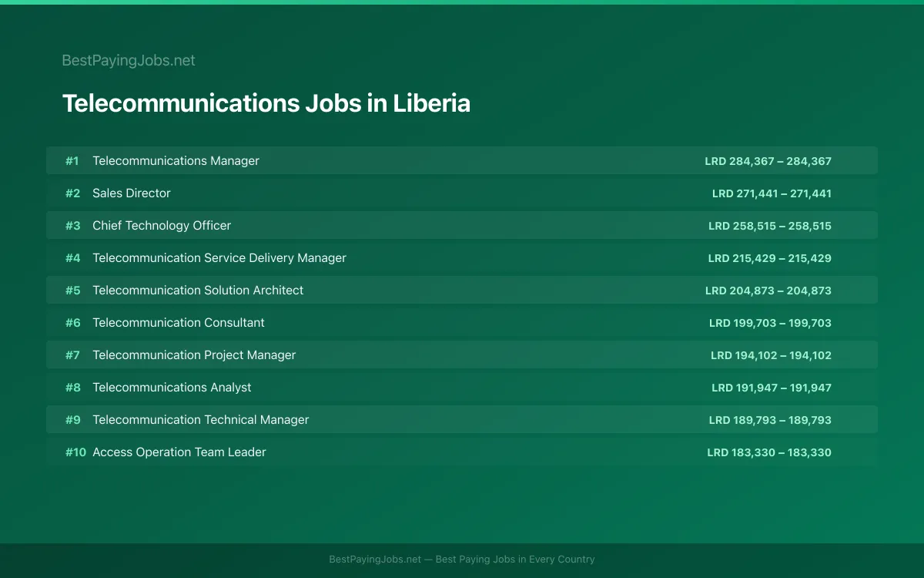Click the #6 rank number

(x=72, y=323)
